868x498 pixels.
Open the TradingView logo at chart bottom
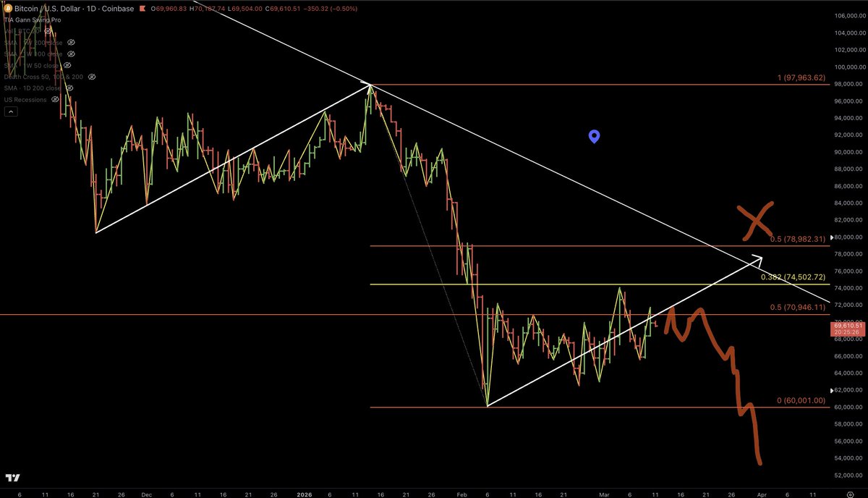coord(12,478)
